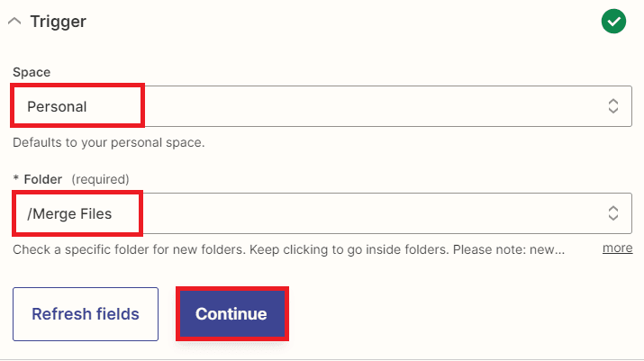Click the Space field label
644x361 pixels.
tap(32, 71)
